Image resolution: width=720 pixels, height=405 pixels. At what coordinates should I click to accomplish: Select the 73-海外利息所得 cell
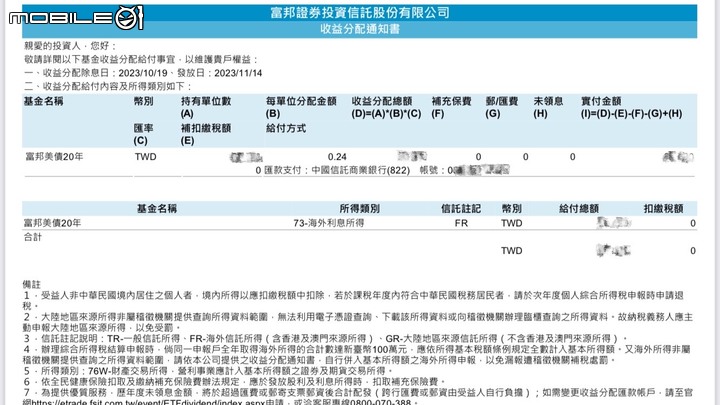point(329,223)
